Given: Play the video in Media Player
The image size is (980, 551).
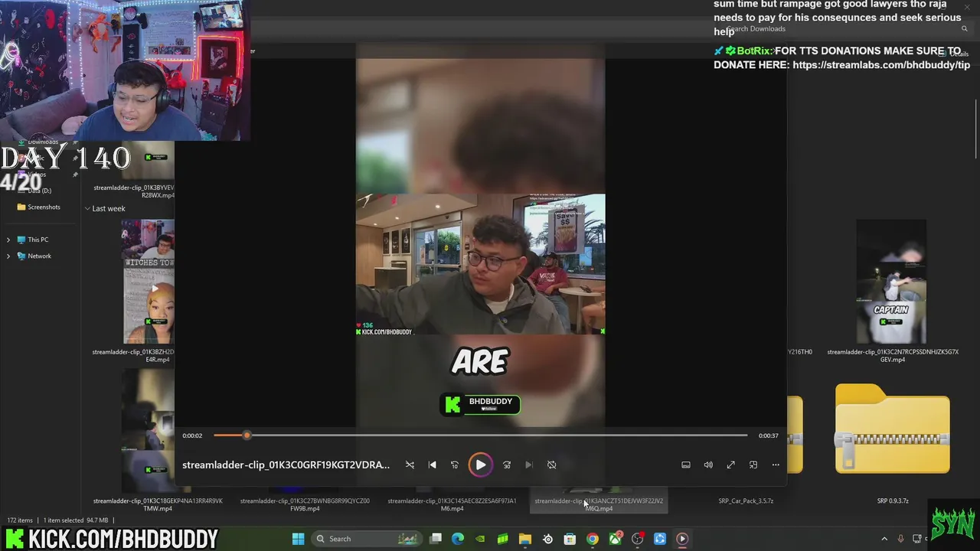Looking at the screenshot, I should click(480, 465).
